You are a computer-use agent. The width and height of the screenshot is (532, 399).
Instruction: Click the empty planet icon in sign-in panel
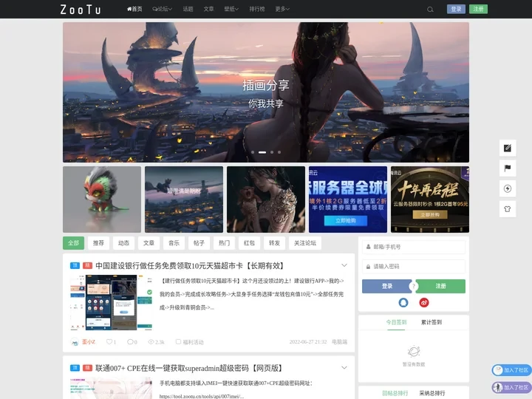click(x=414, y=352)
